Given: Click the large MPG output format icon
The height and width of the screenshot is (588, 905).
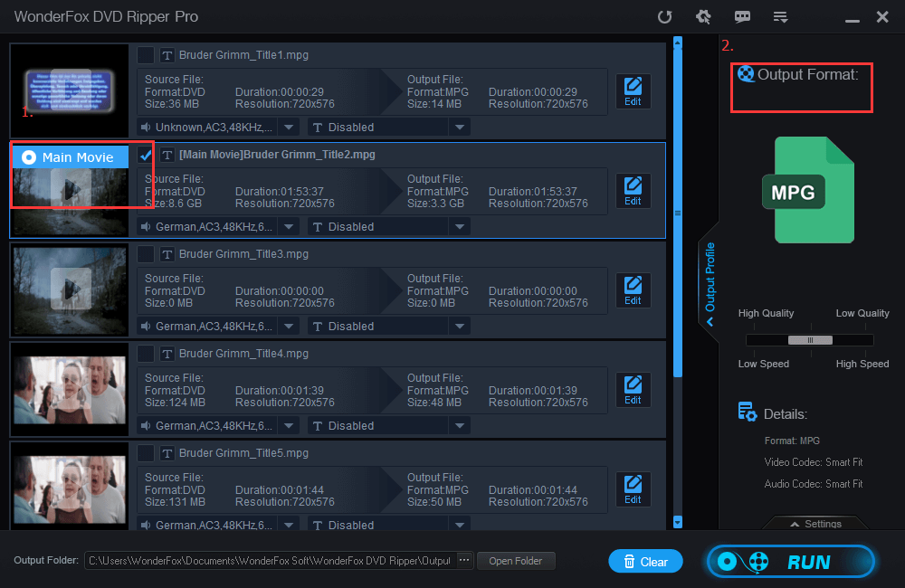Looking at the screenshot, I should click(812, 191).
